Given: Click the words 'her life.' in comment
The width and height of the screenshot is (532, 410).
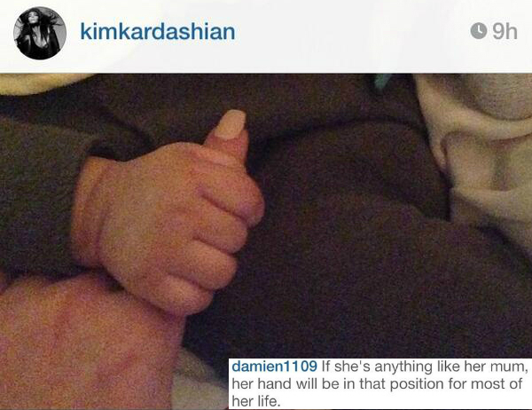Looking at the screenshot, I should click(x=256, y=401).
